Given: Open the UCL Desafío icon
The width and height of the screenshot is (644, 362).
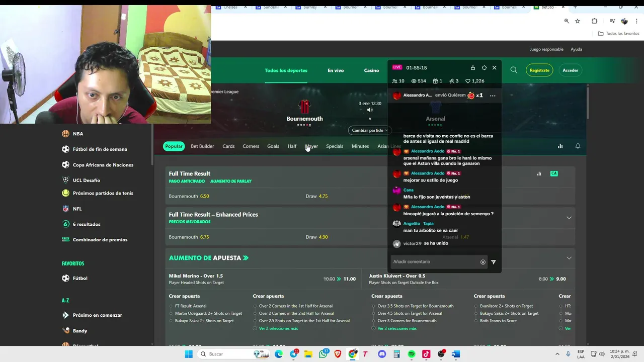Looking at the screenshot, I should point(65,180).
